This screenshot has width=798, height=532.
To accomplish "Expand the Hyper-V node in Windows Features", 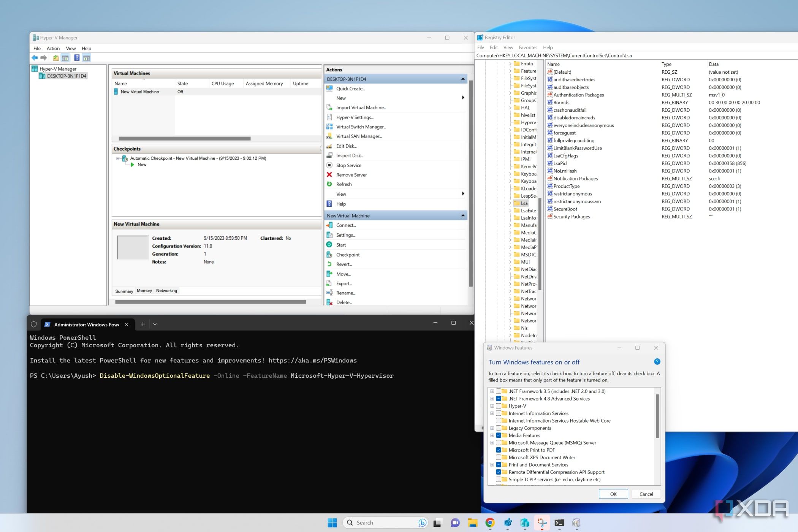I will [492, 406].
